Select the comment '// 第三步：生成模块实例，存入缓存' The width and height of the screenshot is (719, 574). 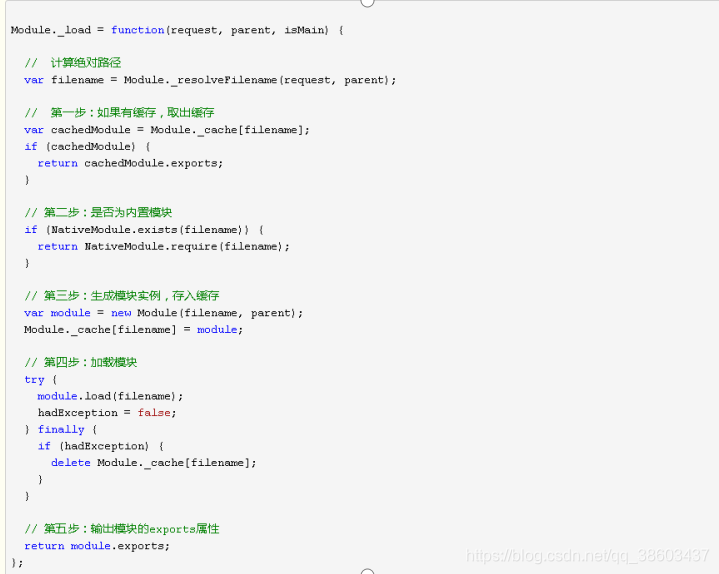pyautogui.click(x=122, y=296)
